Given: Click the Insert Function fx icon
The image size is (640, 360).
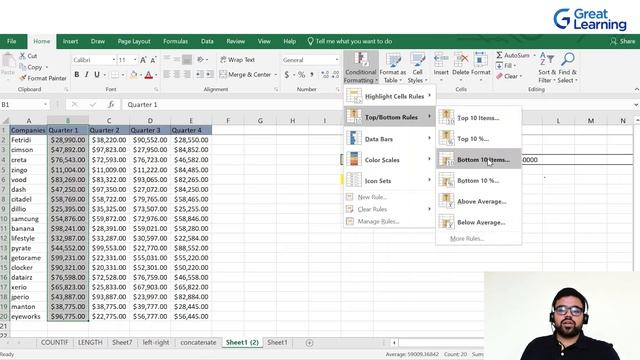Looking at the screenshot, I should [x=111, y=104].
